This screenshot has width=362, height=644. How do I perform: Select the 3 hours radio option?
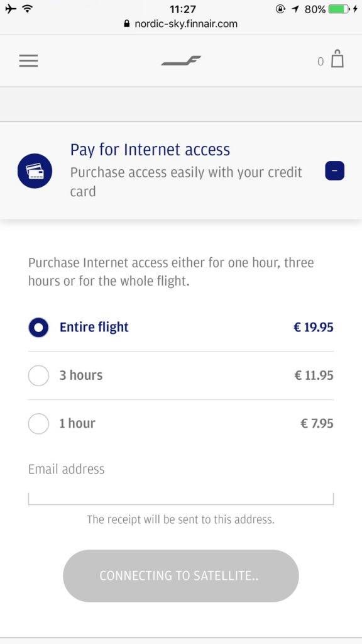click(38, 375)
